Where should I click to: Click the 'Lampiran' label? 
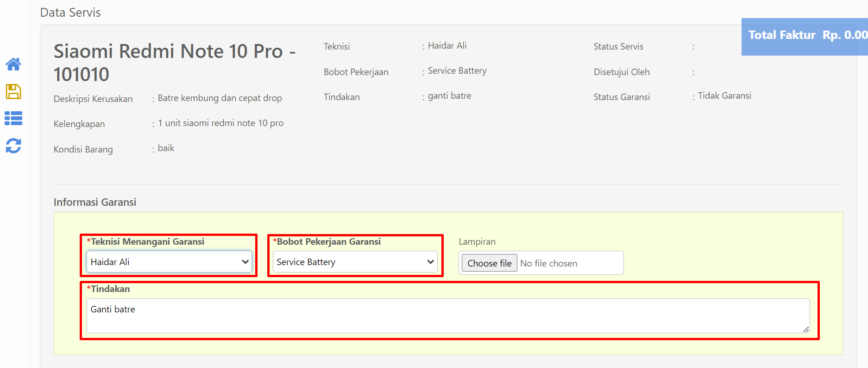tap(477, 241)
